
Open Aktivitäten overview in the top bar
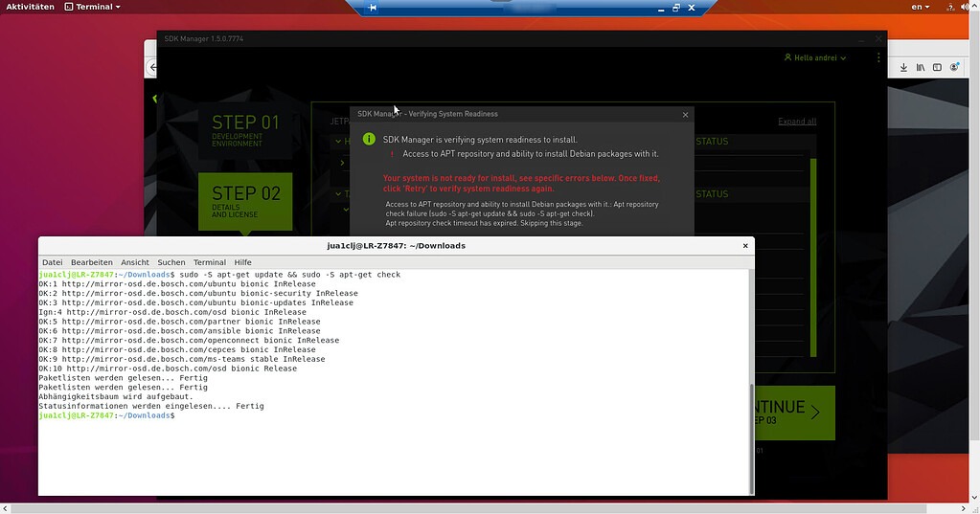pos(30,7)
